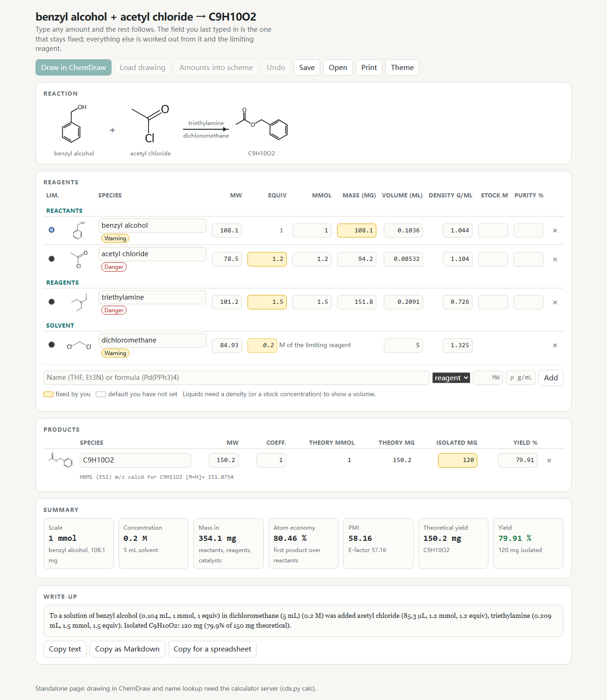
Task: Click the Warning badge under dichloromethane
Action: [115, 353]
